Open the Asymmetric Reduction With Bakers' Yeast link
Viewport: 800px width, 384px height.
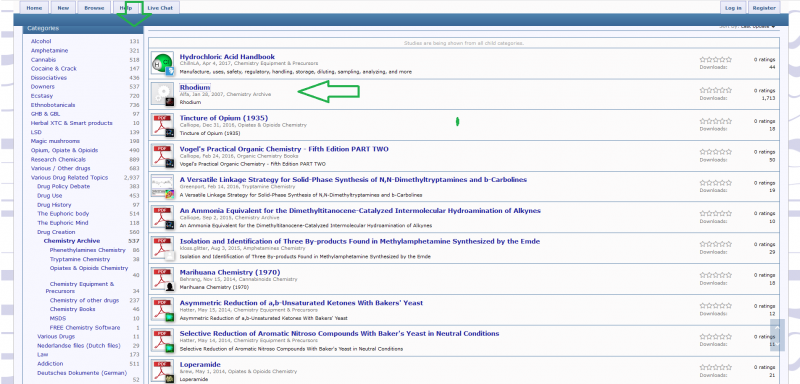301,303
